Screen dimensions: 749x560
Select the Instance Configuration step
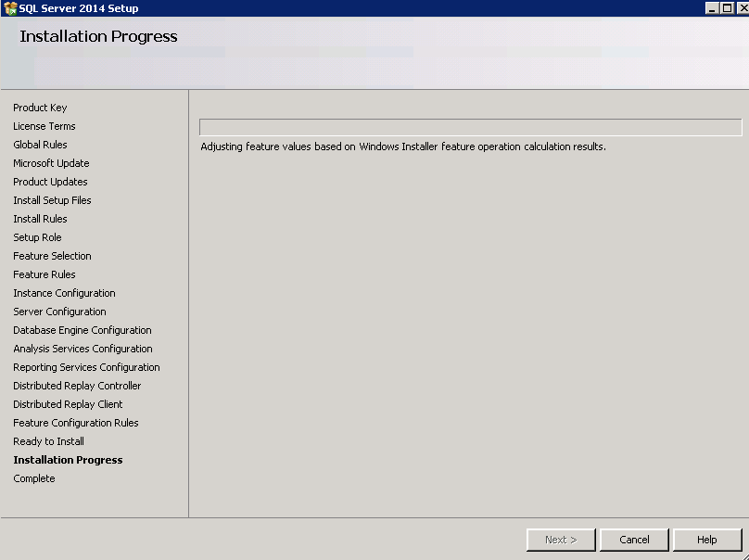[64, 293]
